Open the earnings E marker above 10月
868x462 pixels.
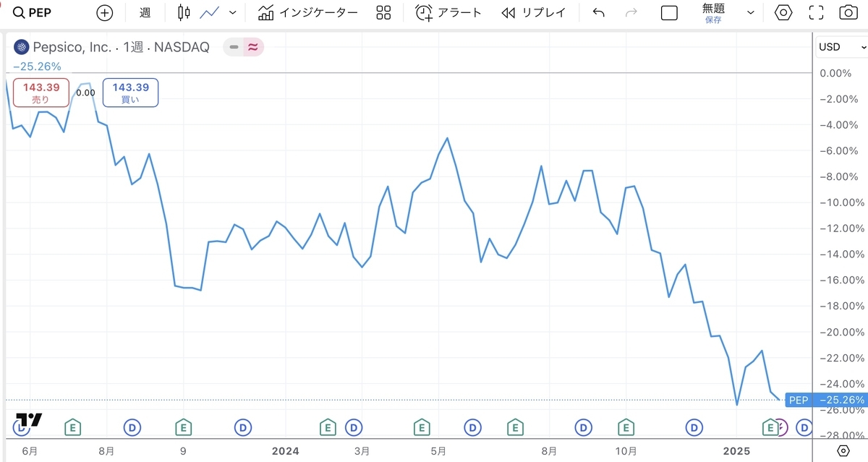click(626, 427)
